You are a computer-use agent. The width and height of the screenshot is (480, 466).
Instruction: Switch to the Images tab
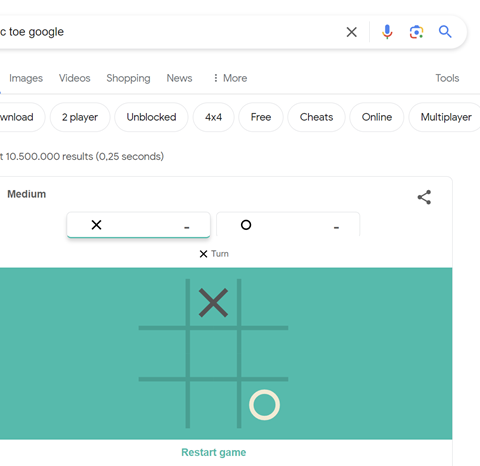[26, 78]
